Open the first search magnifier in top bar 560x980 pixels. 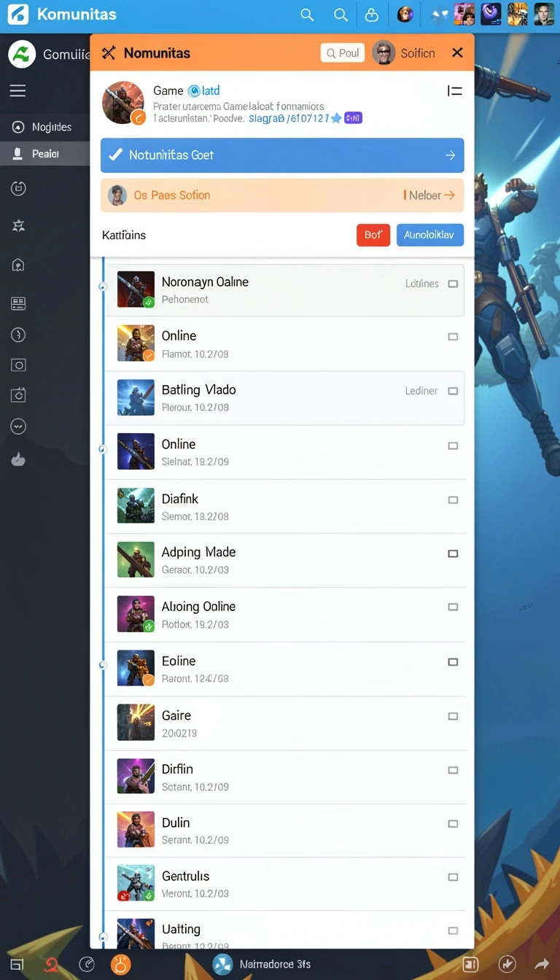coord(307,15)
